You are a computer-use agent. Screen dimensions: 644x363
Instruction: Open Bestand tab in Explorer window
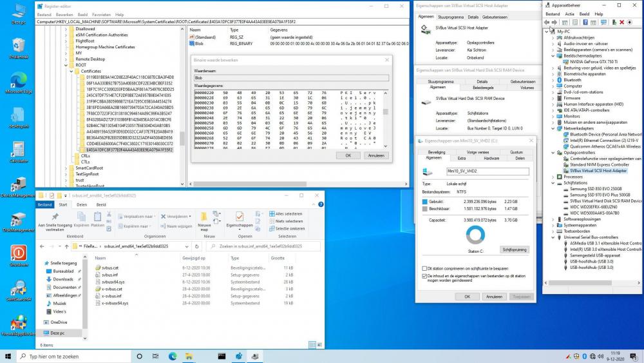[45, 204]
